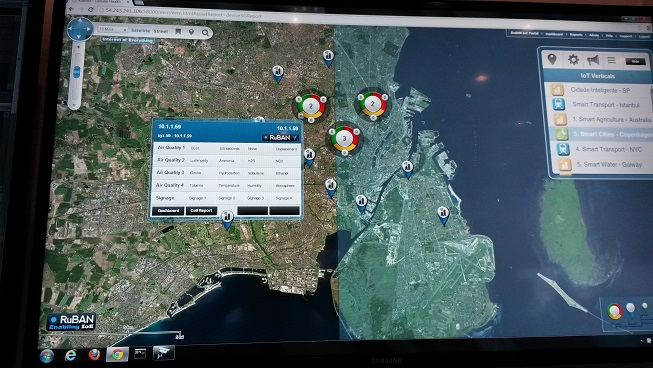Select the cluster marker showing 3

tap(344, 139)
